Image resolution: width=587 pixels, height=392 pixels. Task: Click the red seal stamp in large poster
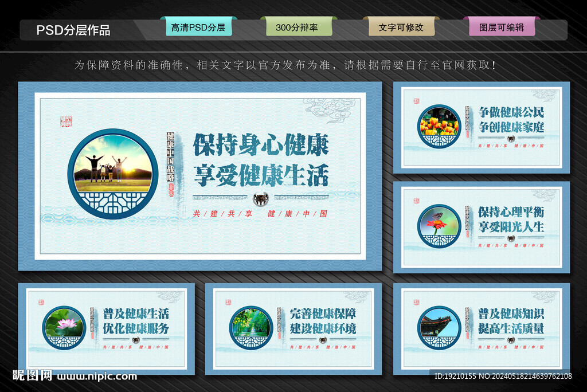click(x=66, y=121)
